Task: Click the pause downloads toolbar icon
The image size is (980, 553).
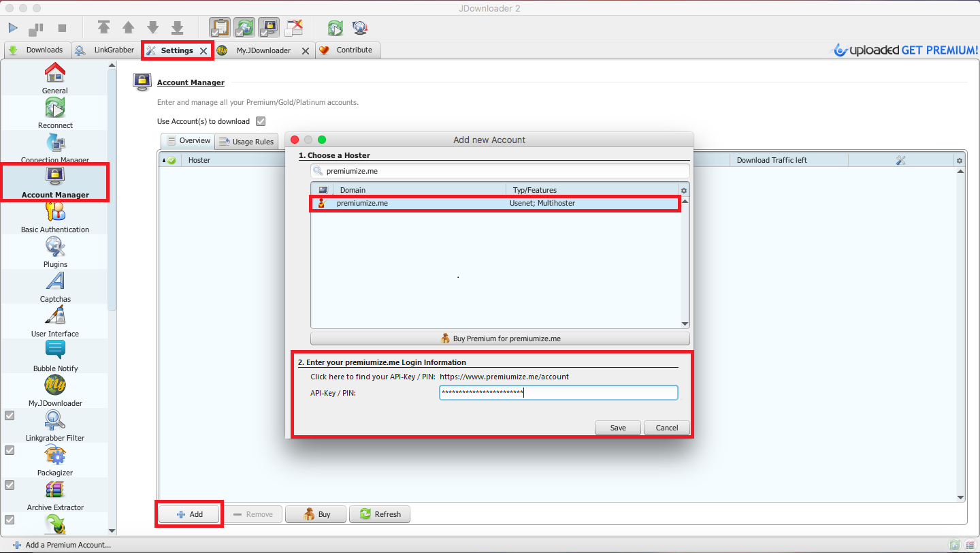Action: [x=36, y=28]
